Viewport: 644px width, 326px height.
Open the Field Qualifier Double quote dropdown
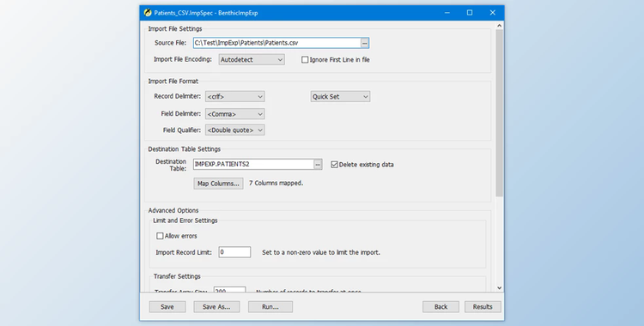click(x=235, y=130)
